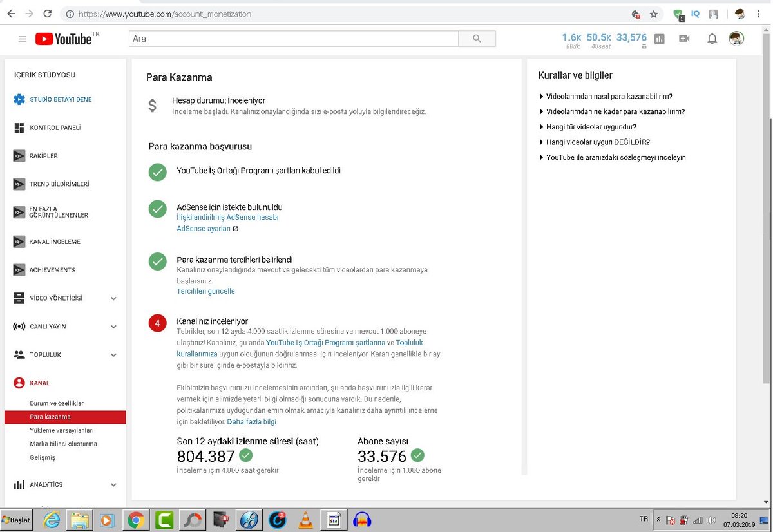Screen dimensions: 773x532
Task: Expand Topluluk section
Action: click(x=113, y=355)
